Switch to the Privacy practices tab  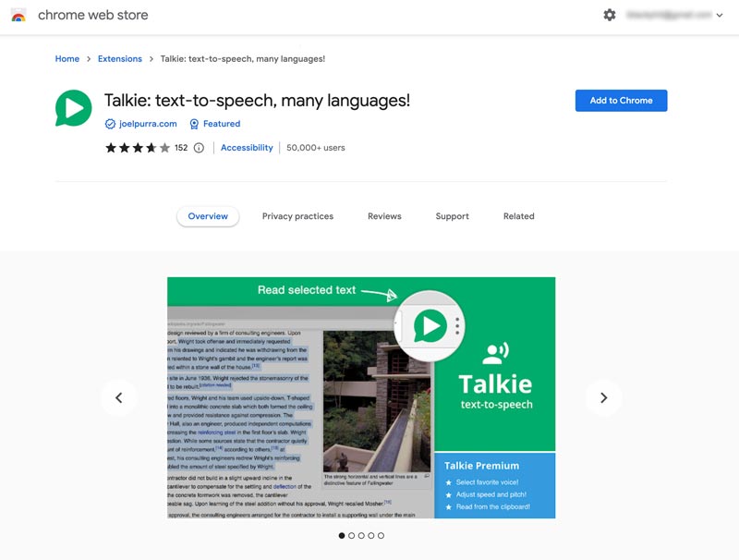[297, 216]
